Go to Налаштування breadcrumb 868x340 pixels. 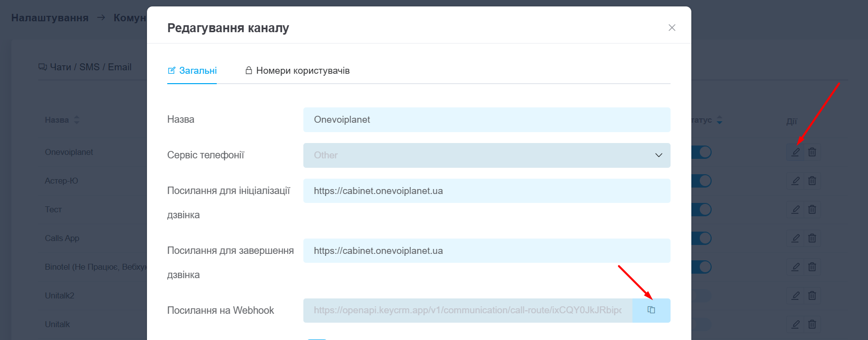pos(50,18)
